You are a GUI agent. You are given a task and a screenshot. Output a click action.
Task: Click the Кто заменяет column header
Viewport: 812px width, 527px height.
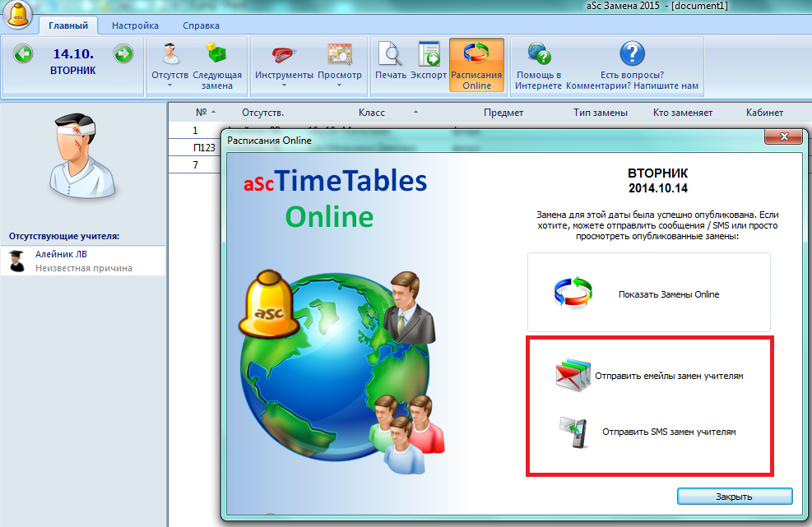[x=683, y=113]
